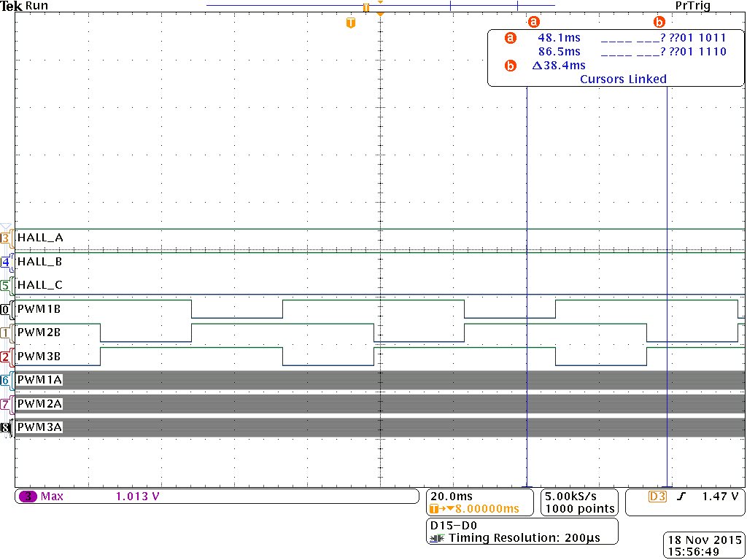
Task: Select the PWM3B channel 2 indicator
Action: pyautogui.click(x=5, y=357)
